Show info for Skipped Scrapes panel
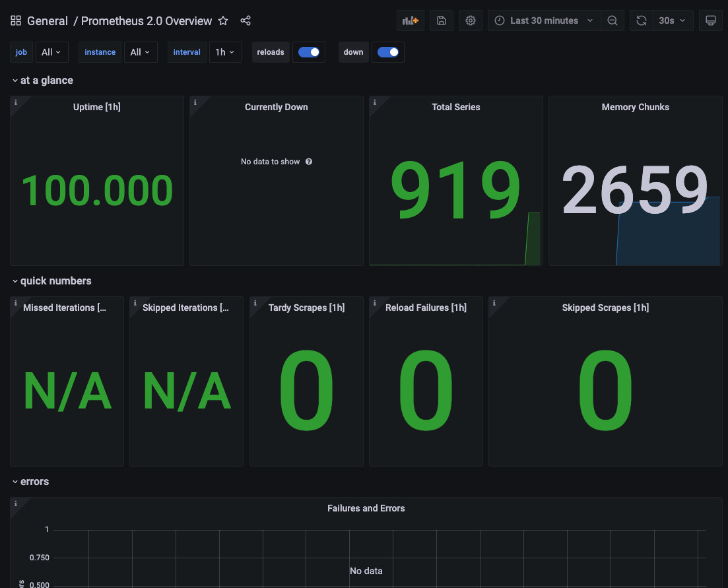This screenshot has height=588, width=728. point(494,303)
